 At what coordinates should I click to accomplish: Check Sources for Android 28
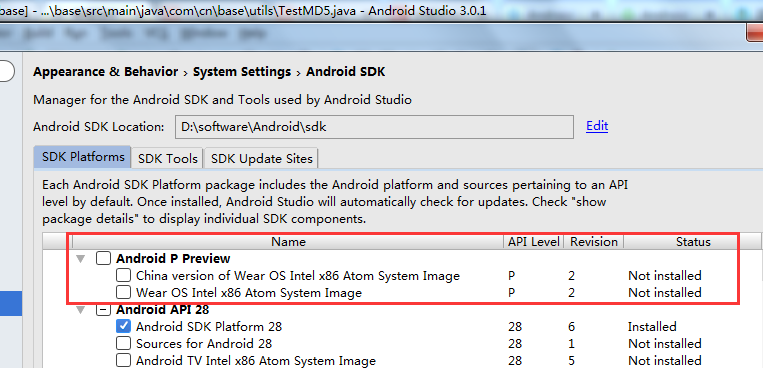(124, 344)
